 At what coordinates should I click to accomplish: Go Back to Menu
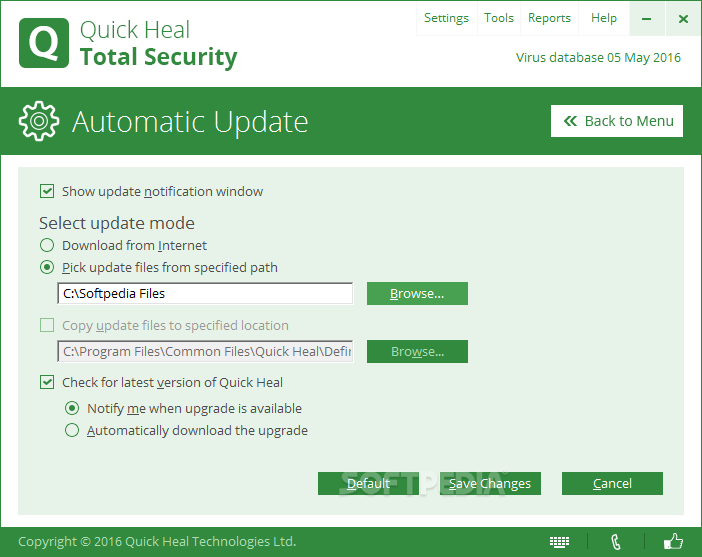(x=617, y=121)
